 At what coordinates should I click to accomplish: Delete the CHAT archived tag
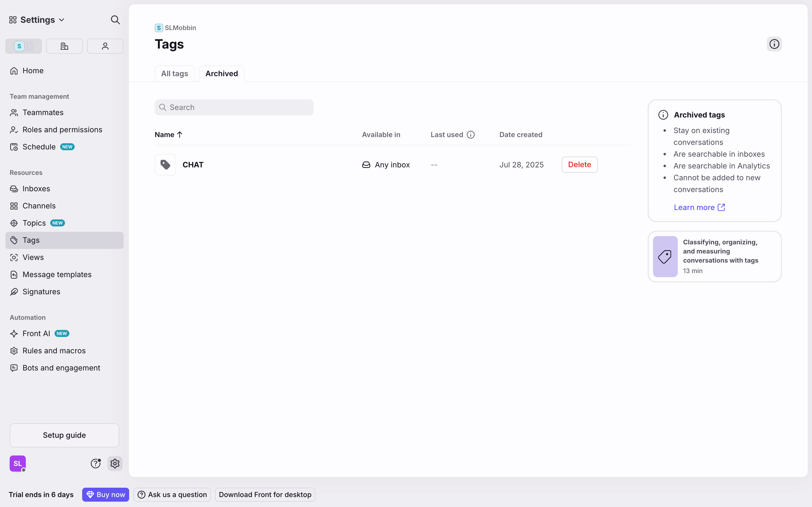pos(579,165)
